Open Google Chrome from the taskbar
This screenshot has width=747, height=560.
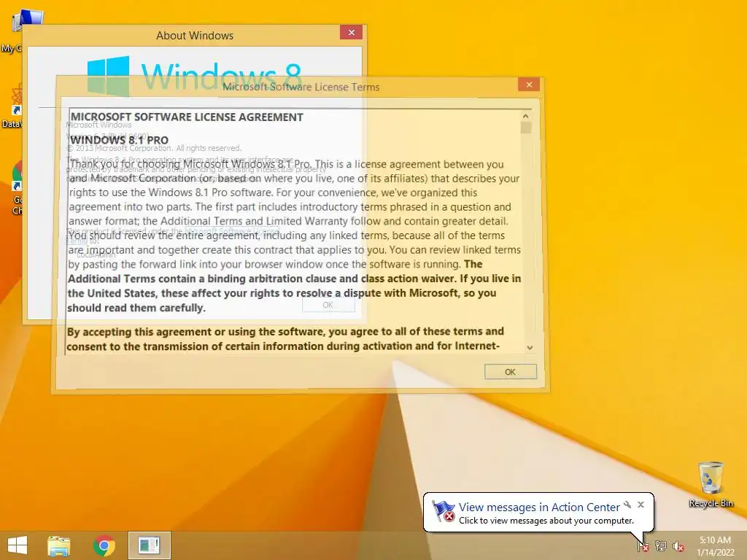coord(104,545)
